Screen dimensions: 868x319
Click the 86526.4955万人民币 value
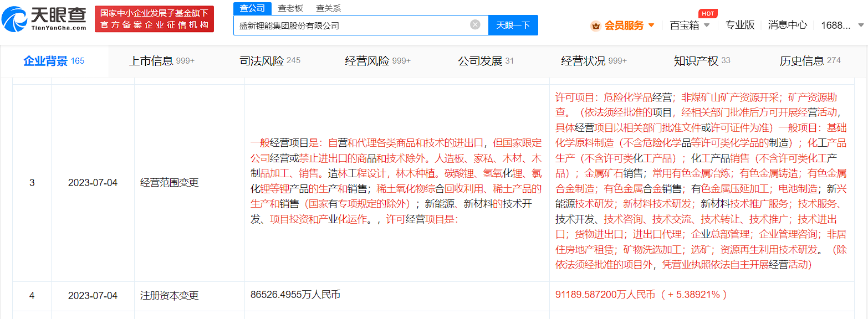click(x=295, y=295)
